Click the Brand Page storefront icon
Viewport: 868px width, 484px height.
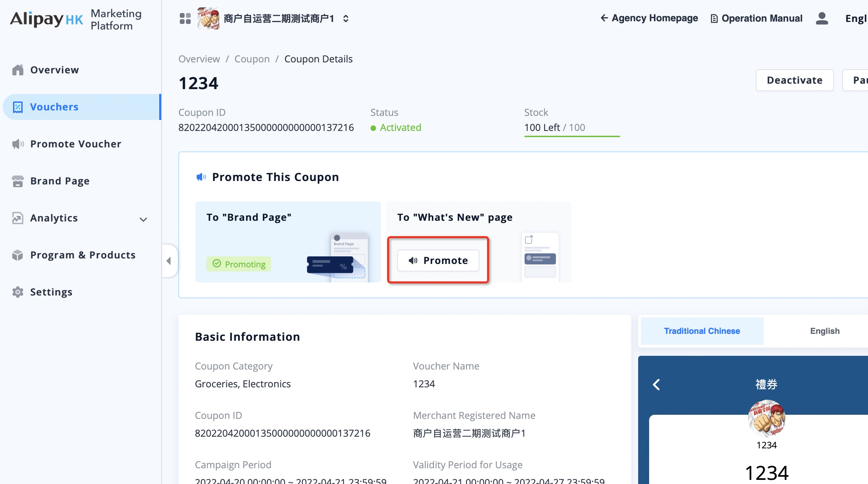tap(18, 181)
